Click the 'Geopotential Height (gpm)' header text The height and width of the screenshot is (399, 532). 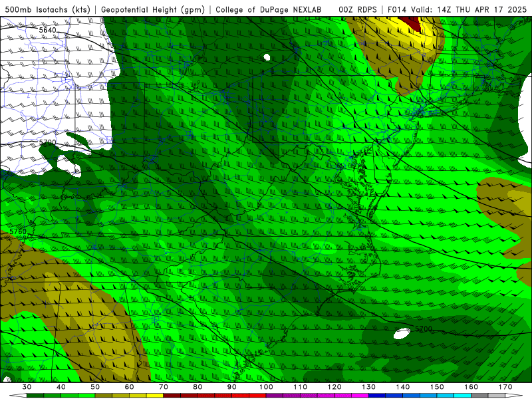(x=153, y=9)
